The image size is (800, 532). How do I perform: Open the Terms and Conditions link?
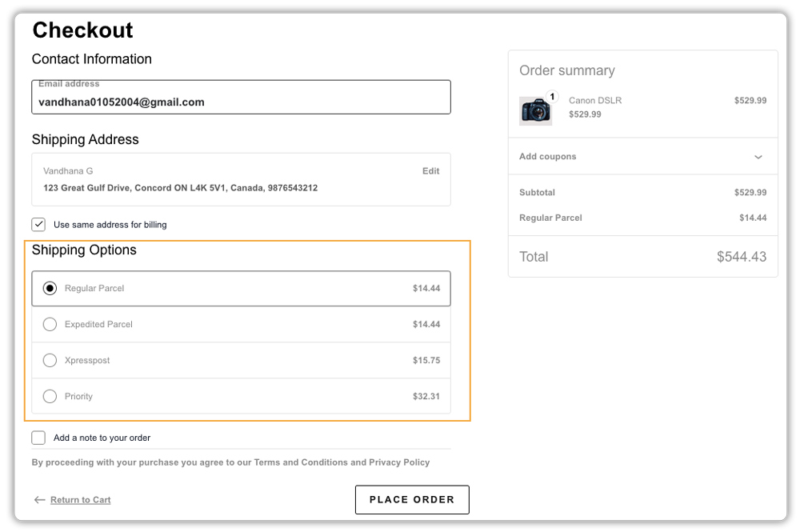pos(300,462)
